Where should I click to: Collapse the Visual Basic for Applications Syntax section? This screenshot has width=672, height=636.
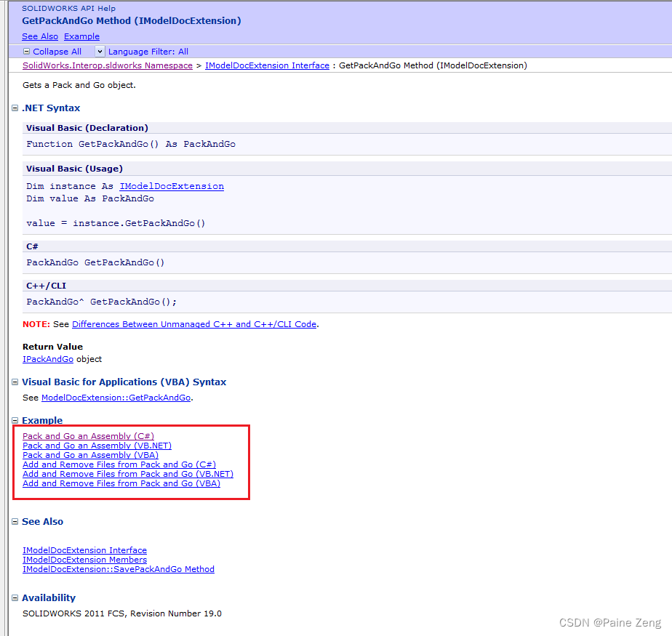(x=15, y=382)
